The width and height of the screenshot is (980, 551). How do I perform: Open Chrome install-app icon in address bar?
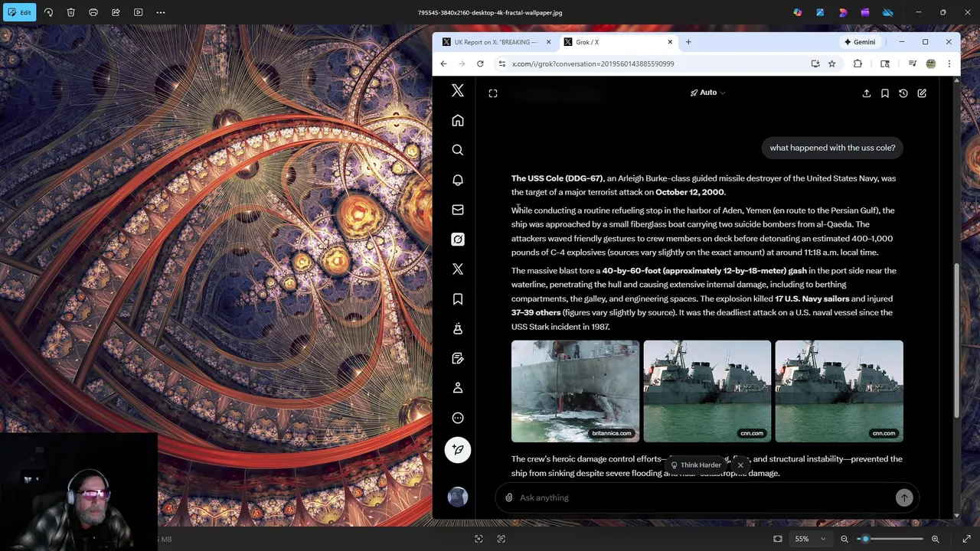[x=815, y=64]
